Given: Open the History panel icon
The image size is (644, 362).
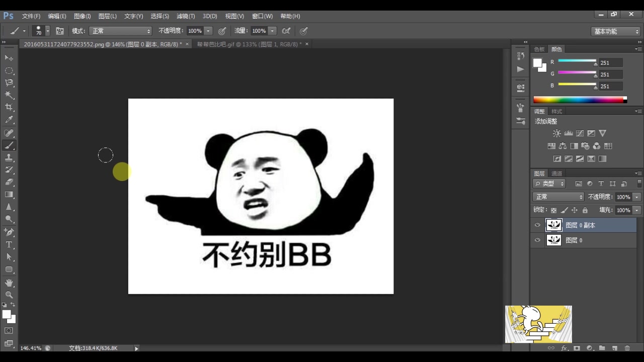Looking at the screenshot, I should click(x=520, y=56).
